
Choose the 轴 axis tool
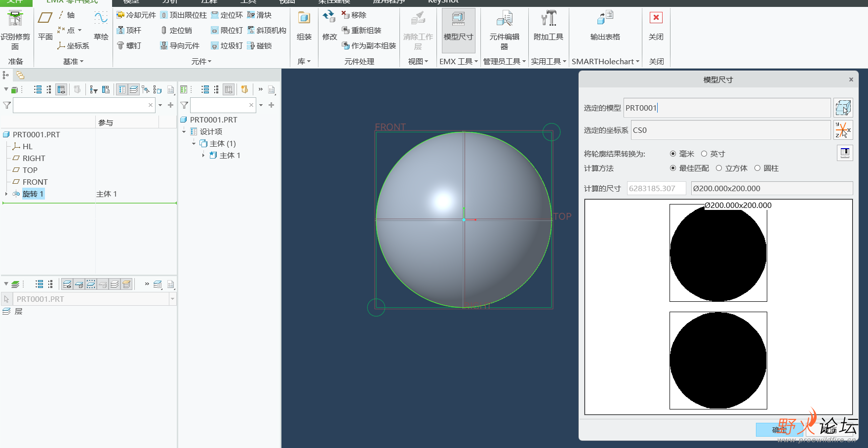(67, 15)
